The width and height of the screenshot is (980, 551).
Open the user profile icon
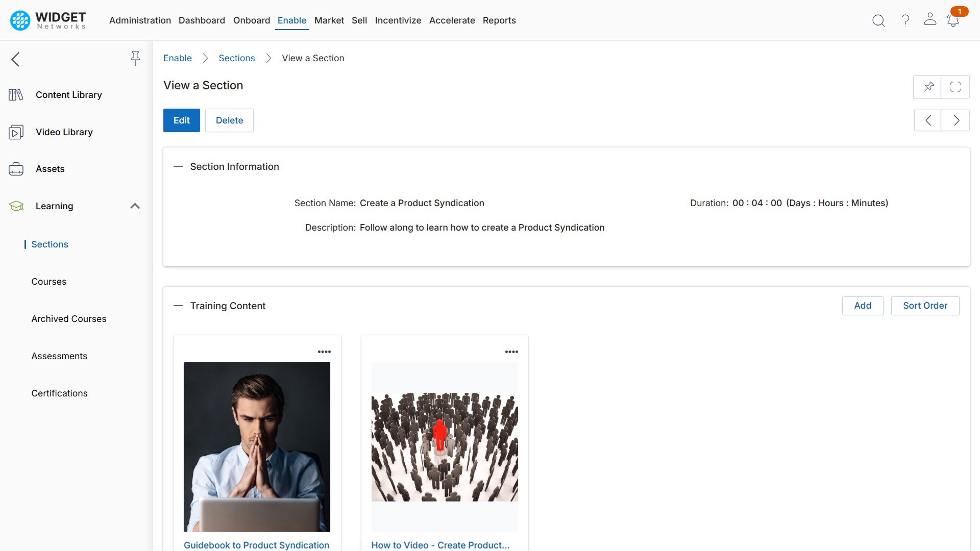tap(930, 20)
